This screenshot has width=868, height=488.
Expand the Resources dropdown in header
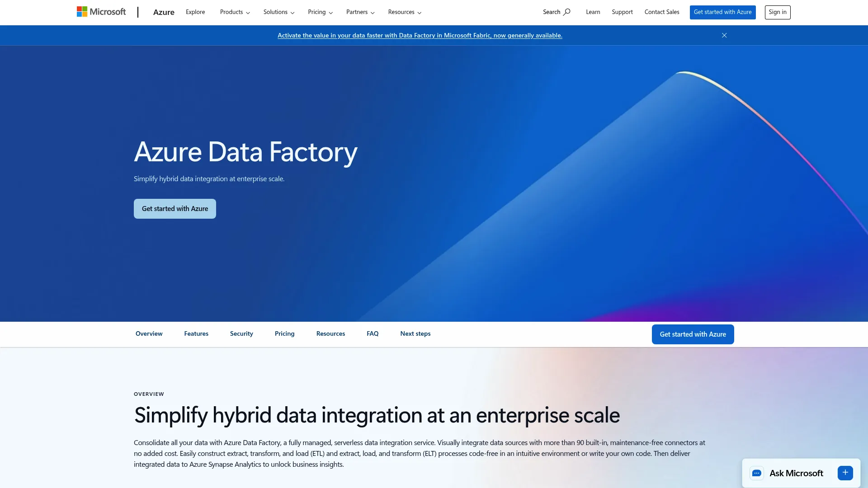[405, 12]
